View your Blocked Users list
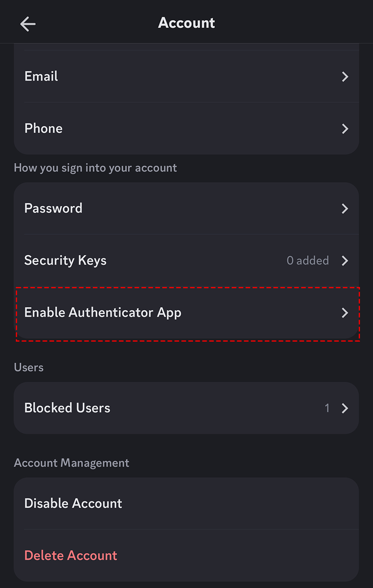 (x=186, y=408)
